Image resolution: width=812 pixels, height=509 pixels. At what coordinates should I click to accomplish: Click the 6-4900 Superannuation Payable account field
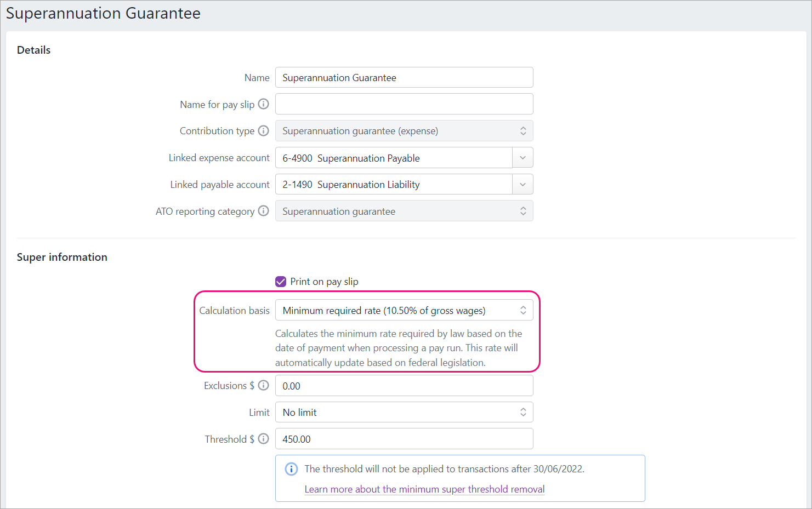tap(394, 158)
